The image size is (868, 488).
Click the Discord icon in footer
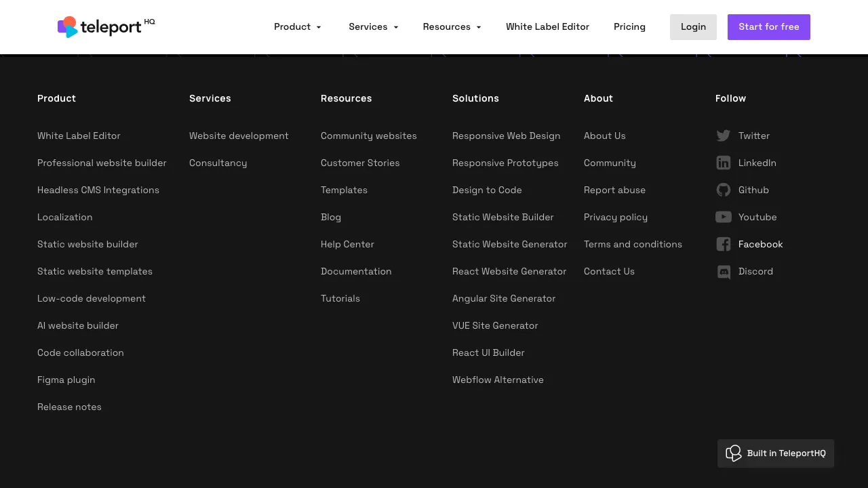[724, 272]
